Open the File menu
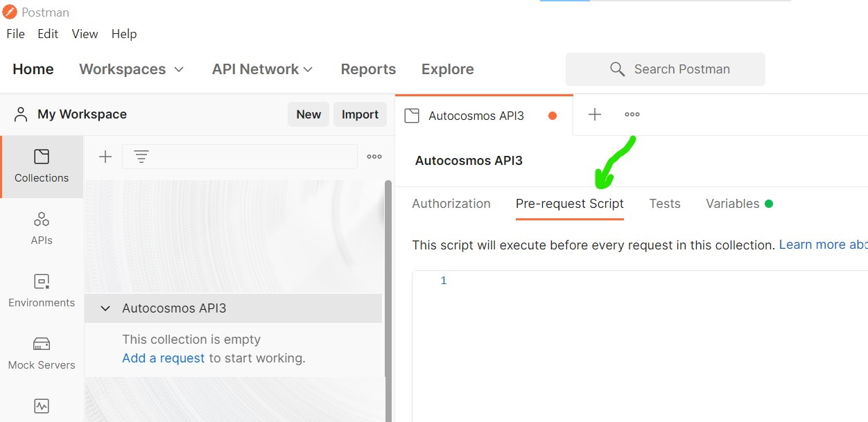 (x=15, y=34)
